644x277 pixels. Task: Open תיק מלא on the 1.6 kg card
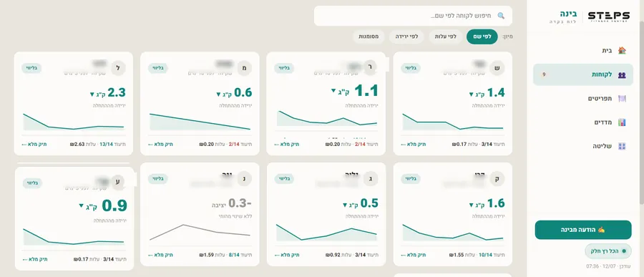[414, 255]
